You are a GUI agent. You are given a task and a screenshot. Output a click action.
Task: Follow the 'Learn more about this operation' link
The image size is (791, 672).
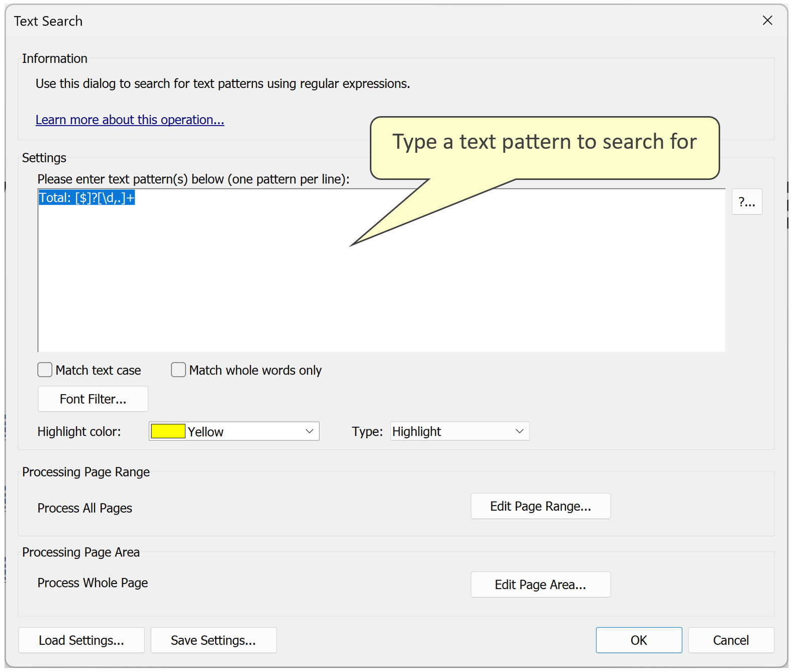click(130, 120)
